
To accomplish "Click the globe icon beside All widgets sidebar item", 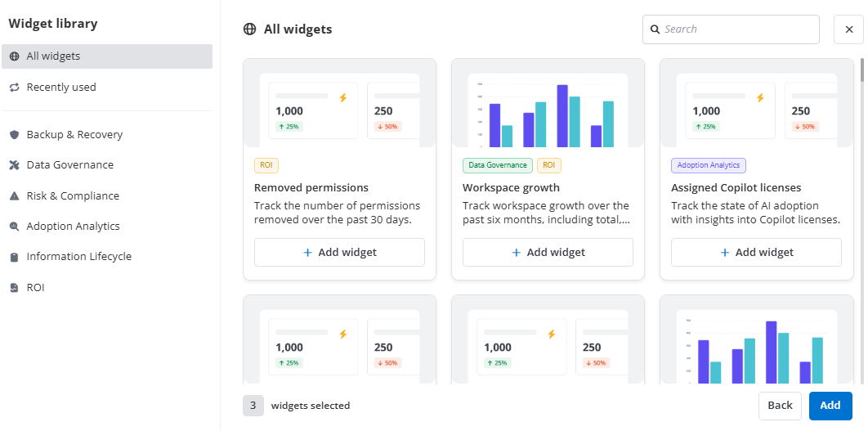I will (x=14, y=56).
